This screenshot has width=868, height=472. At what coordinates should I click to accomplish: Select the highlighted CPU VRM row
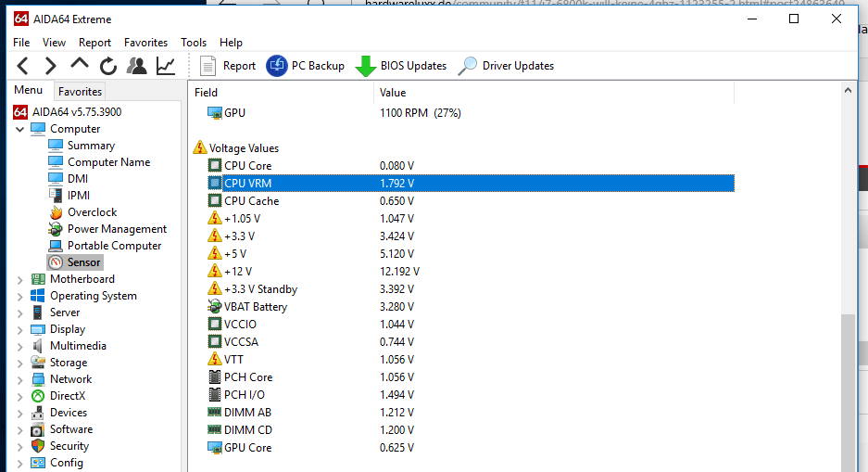pyautogui.click(x=471, y=184)
